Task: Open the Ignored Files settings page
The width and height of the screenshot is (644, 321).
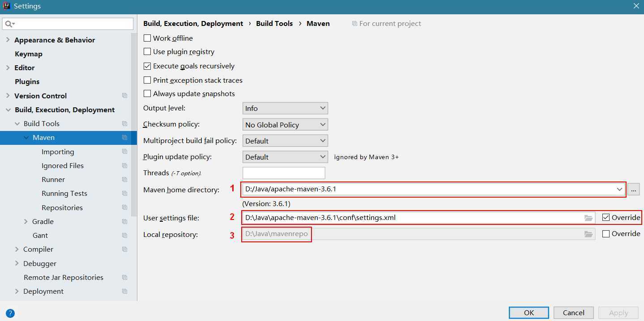Action: coord(63,165)
